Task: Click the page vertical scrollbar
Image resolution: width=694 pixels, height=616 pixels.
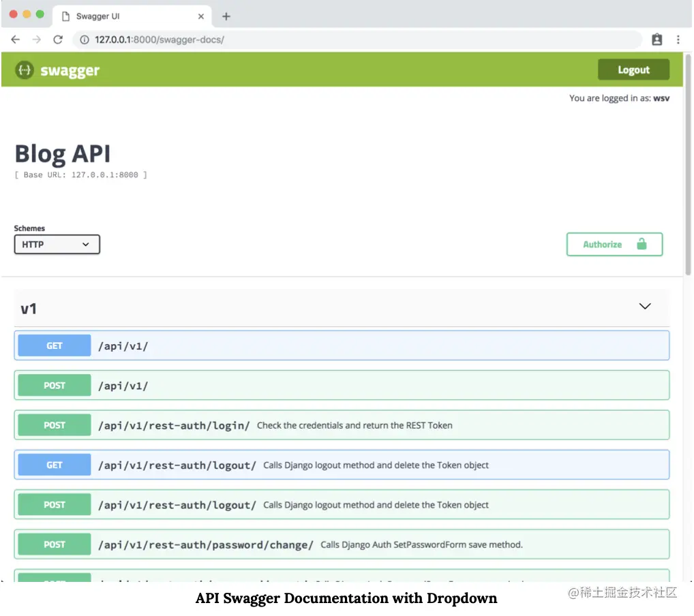Action: [x=688, y=165]
